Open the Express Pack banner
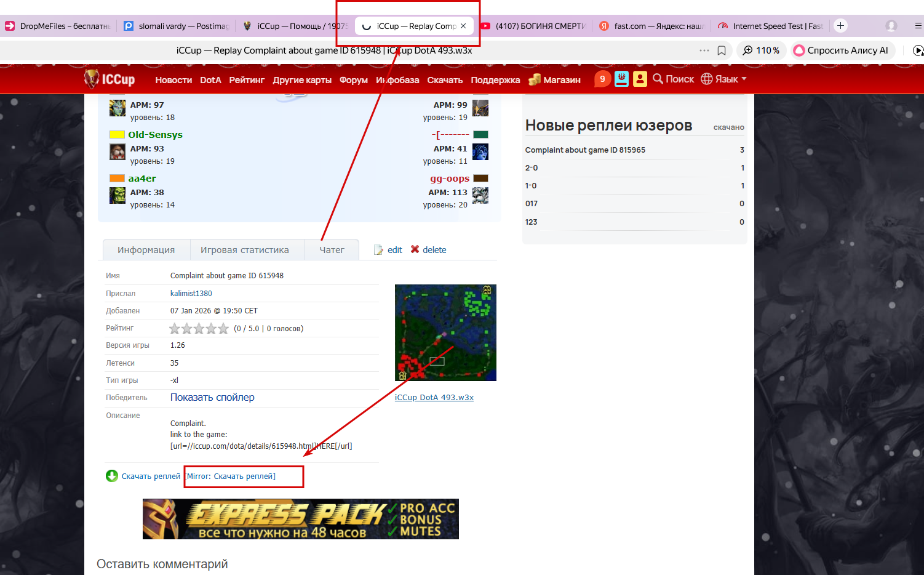Screen dimensions: 924x575 click(x=301, y=519)
